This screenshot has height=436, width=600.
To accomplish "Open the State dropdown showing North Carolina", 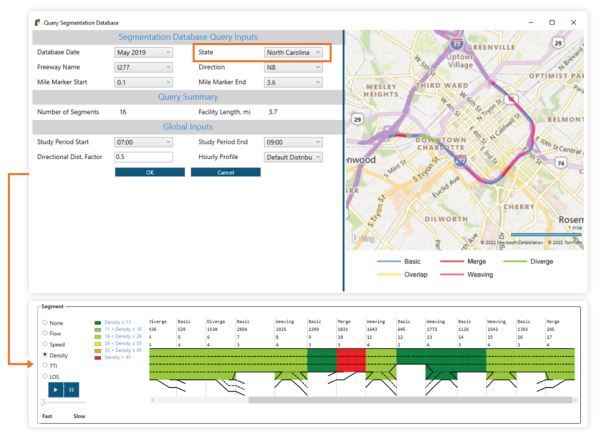I will tap(292, 52).
